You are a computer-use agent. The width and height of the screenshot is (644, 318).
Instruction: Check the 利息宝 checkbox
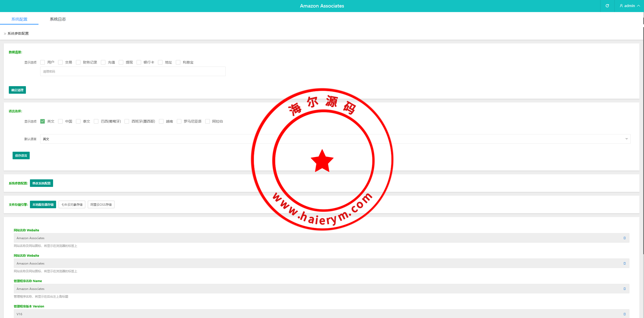[x=178, y=62]
